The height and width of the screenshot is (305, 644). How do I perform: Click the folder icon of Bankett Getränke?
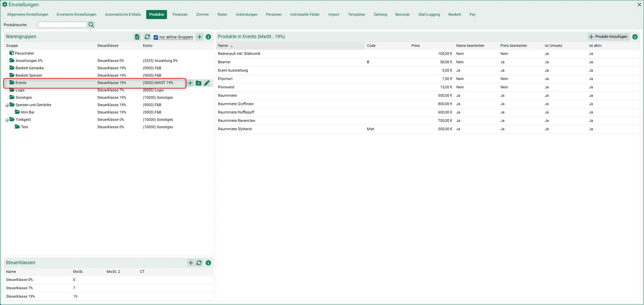click(x=12, y=68)
